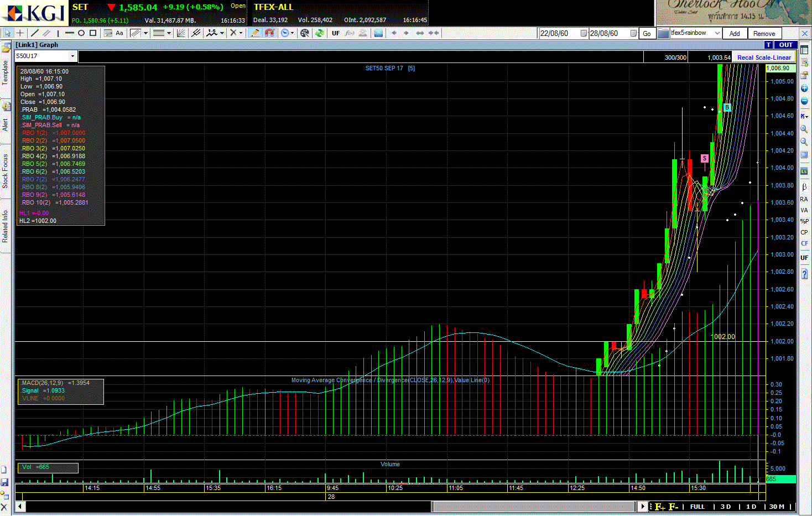Click the blue plus icon in right sidebar
Screen dimensions: 812x516
[804, 88]
